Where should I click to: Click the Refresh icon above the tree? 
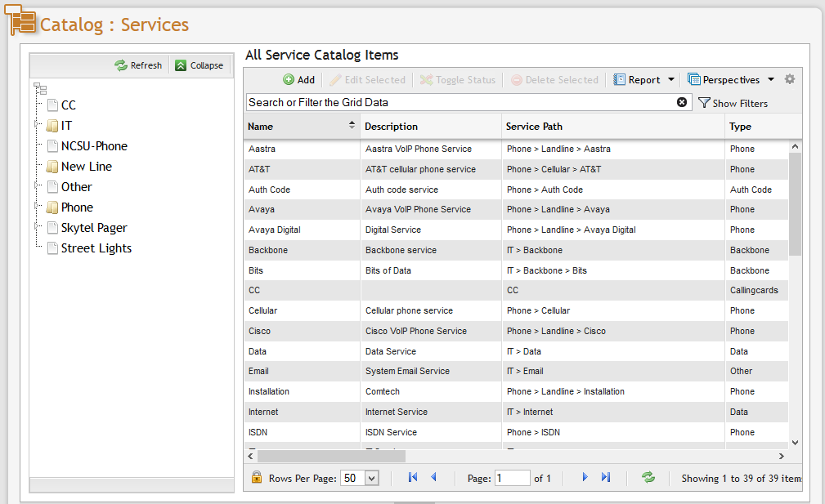point(121,65)
